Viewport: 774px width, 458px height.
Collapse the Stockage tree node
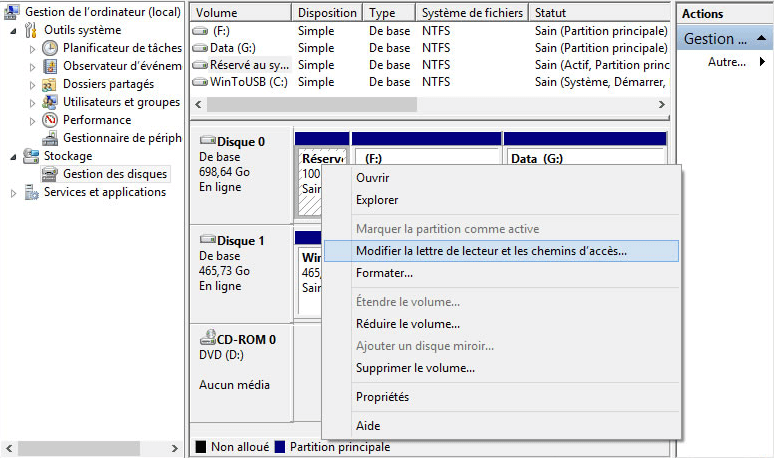pos(13,157)
